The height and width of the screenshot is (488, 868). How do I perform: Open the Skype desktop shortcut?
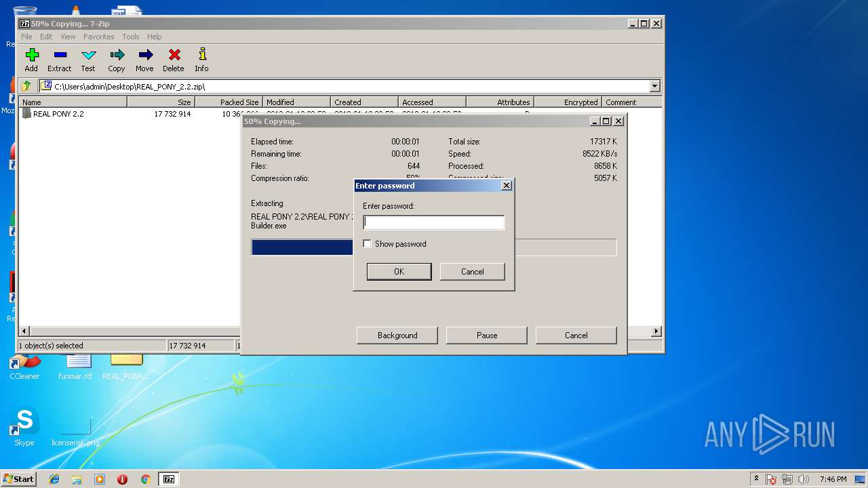pos(24,427)
